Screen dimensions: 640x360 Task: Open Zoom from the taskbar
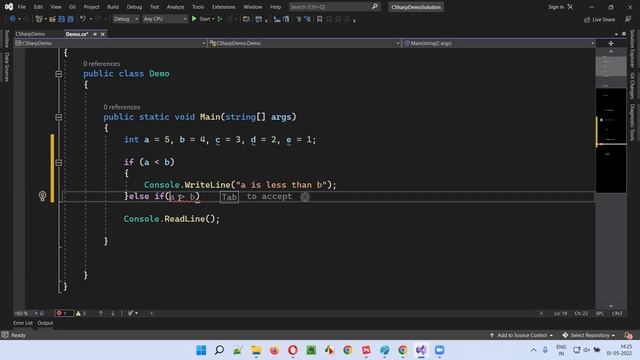pos(440,350)
